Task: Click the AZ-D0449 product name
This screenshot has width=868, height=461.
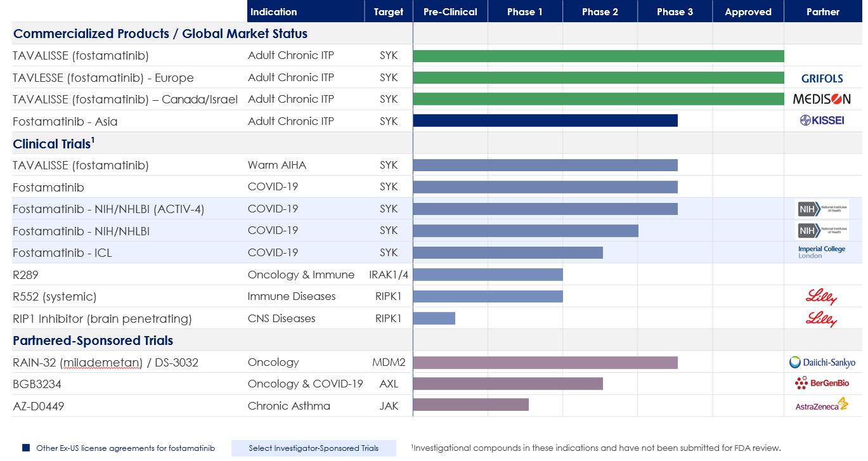Action: pyautogui.click(x=39, y=406)
